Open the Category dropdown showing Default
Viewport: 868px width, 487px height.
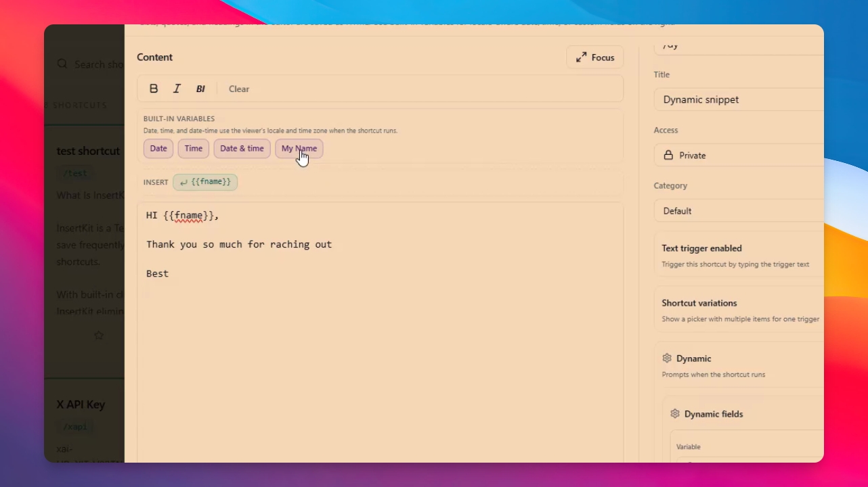pyautogui.click(x=739, y=210)
